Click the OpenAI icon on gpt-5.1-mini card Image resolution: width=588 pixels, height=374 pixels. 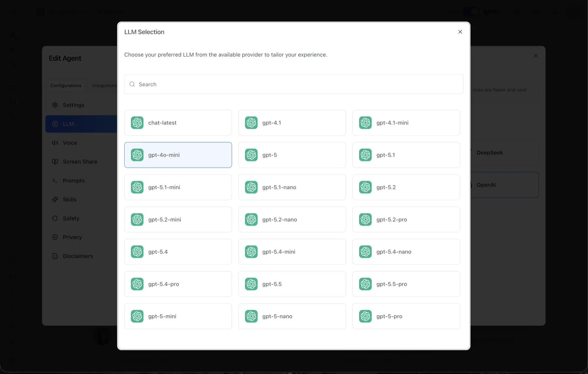(x=137, y=187)
